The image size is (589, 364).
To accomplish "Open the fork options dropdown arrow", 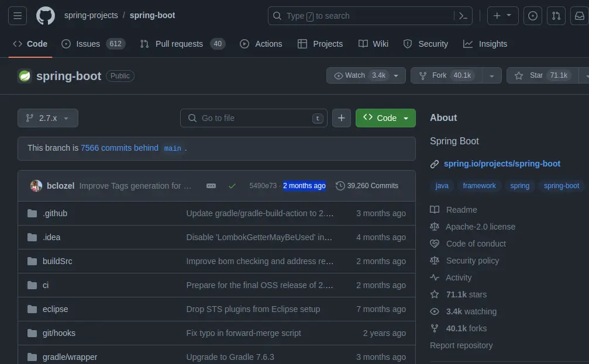I will pos(492,75).
